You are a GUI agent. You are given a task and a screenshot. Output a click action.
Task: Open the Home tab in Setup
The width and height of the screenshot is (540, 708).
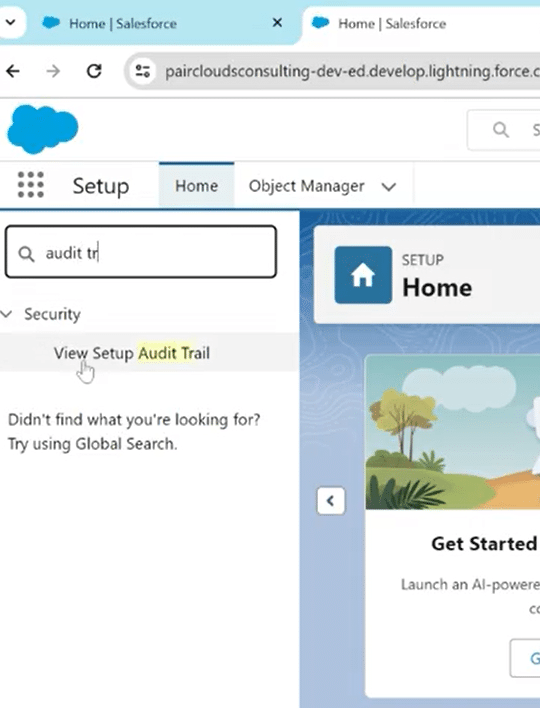point(196,186)
